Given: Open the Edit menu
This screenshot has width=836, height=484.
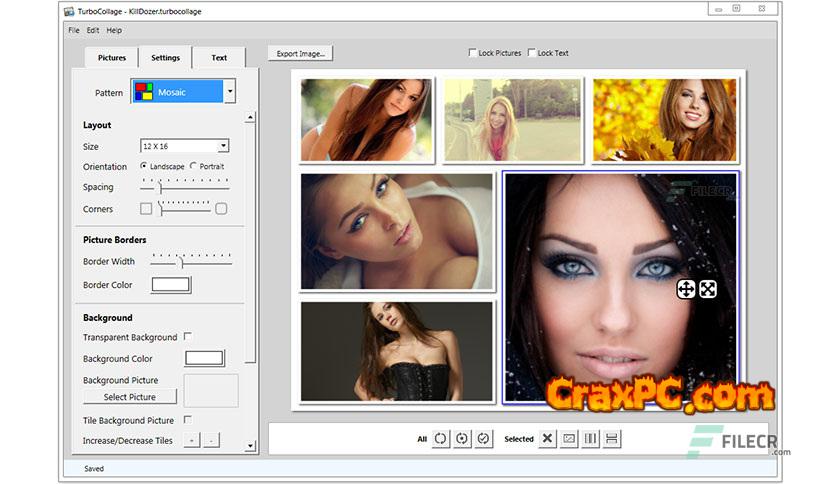Looking at the screenshot, I should [92, 30].
